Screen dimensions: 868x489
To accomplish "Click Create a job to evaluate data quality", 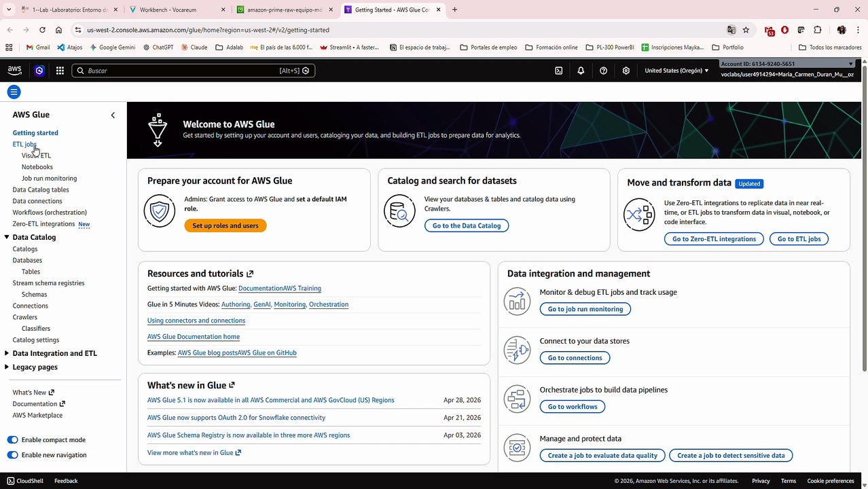I will pos(602,456).
